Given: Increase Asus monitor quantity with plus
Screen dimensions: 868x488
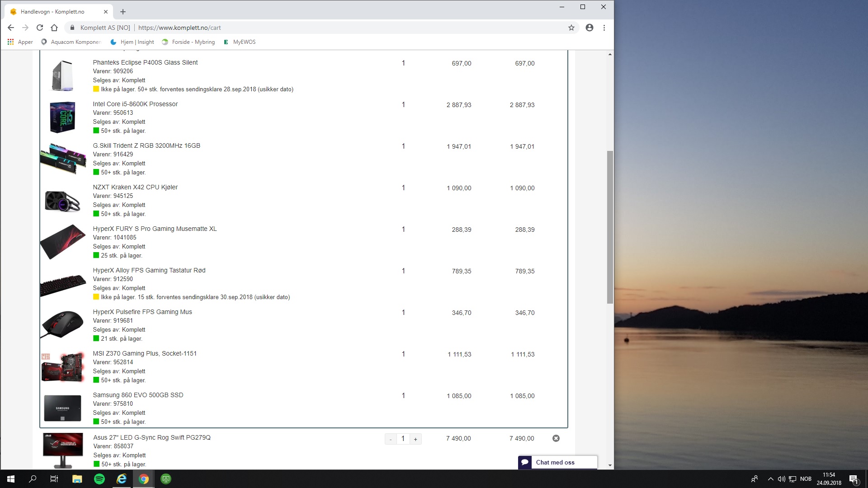Looking at the screenshot, I should pos(415,439).
